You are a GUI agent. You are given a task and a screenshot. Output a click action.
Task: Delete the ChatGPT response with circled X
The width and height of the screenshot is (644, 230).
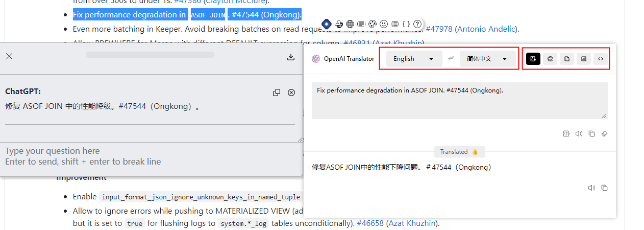pyautogui.click(x=291, y=93)
